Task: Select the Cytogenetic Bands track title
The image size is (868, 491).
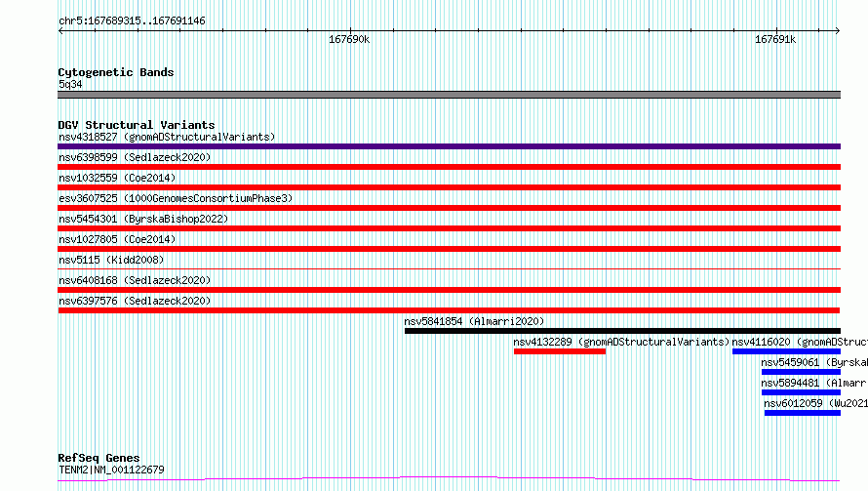Action: pos(116,72)
